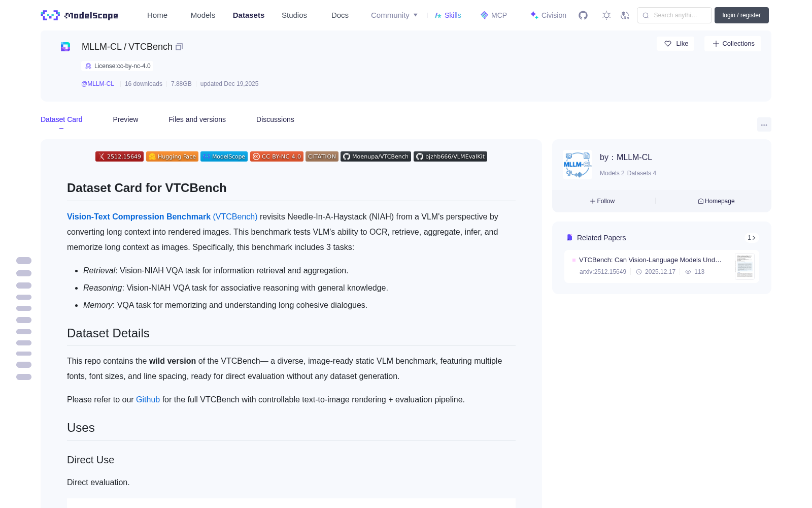
Task: Open the arXiv 2512.15649 badge
Action: click(x=119, y=156)
